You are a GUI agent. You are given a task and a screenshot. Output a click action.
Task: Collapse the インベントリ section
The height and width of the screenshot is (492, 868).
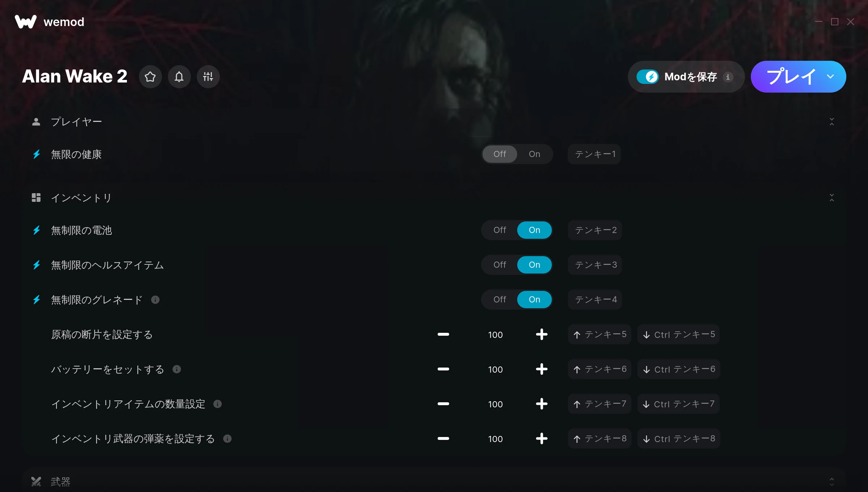(831, 198)
